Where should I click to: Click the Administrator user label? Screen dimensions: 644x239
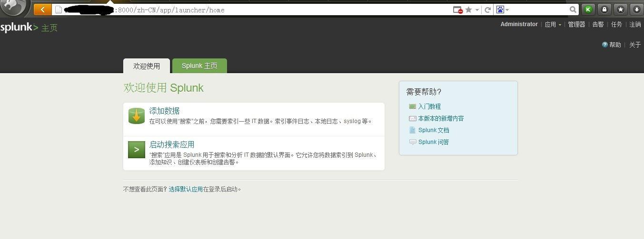click(x=519, y=24)
